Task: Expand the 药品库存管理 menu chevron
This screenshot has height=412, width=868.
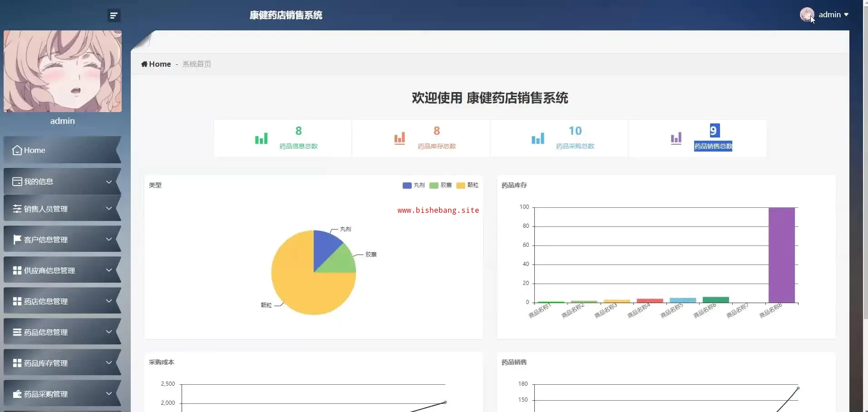Action: (109, 363)
